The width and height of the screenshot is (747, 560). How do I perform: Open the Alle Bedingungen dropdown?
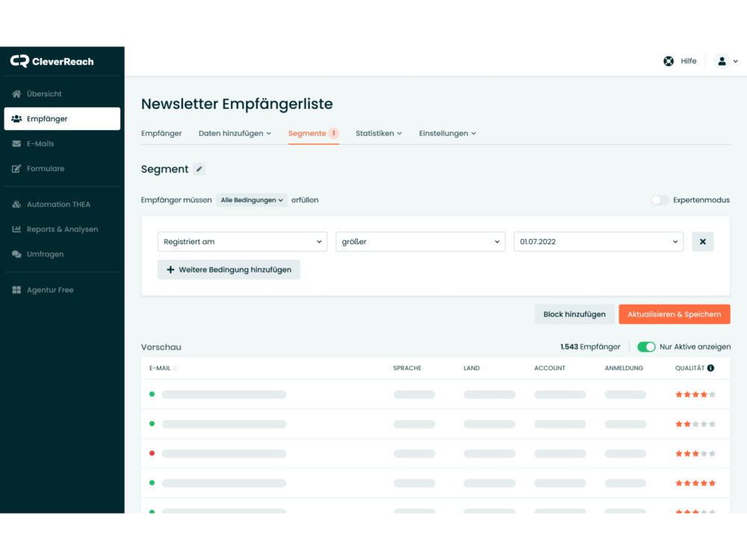[252, 200]
